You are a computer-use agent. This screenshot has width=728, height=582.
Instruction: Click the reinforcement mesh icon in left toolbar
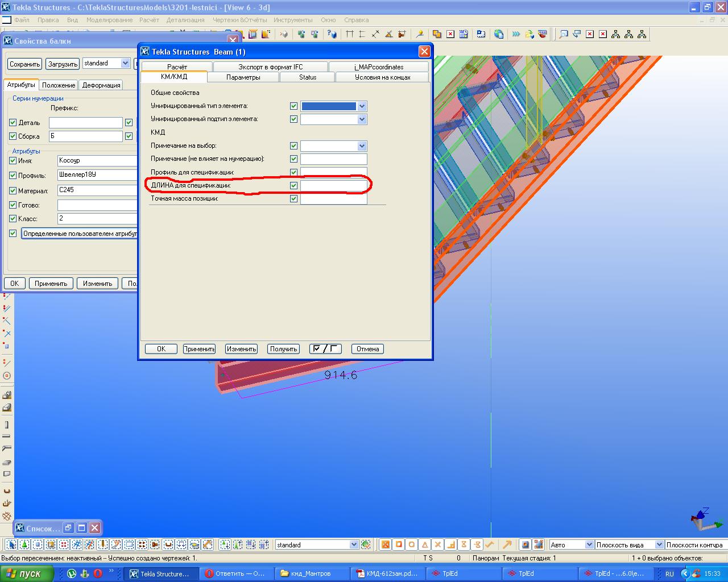point(7,516)
